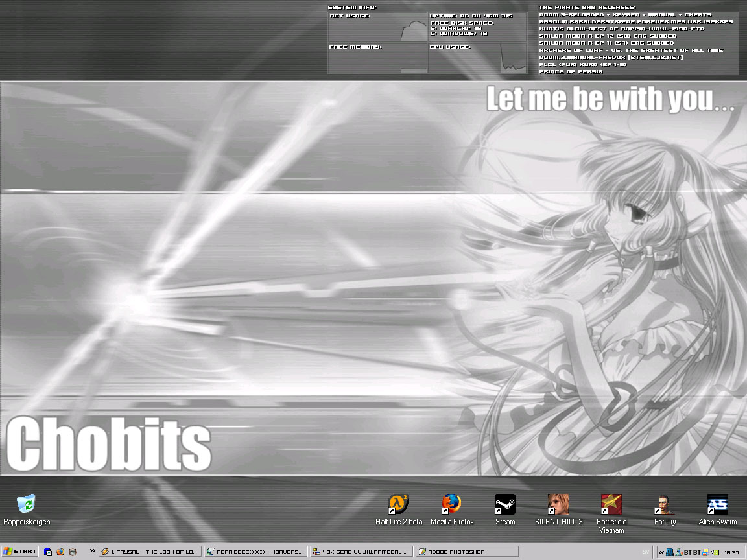Open the MSN Messenger tray icon
Viewport: 747px width, 560px height.
click(x=678, y=552)
